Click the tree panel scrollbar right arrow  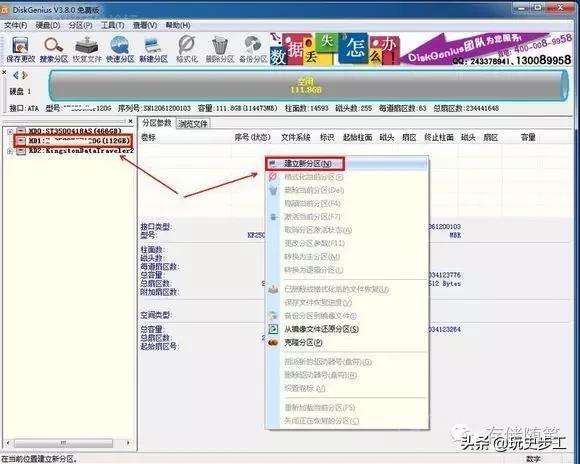pos(128,443)
